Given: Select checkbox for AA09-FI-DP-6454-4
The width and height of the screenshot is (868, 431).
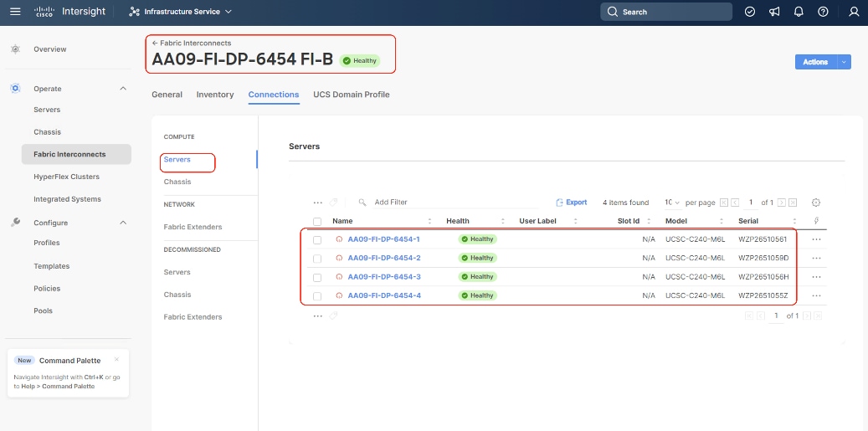Looking at the screenshot, I should pyautogui.click(x=317, y=296).
